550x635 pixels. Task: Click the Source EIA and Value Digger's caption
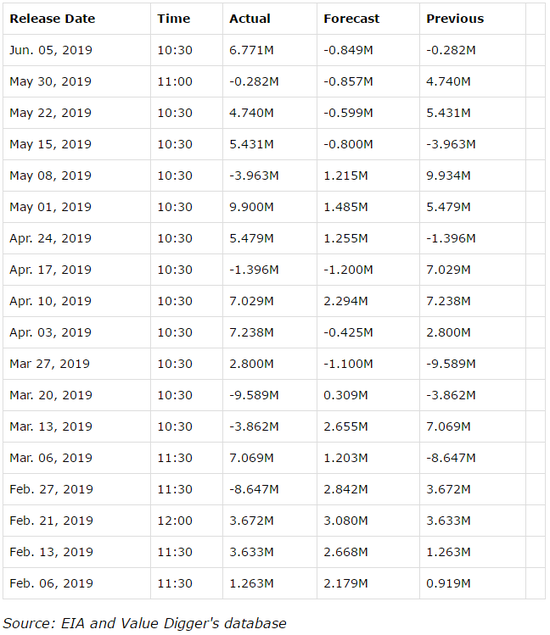[145, 623]
